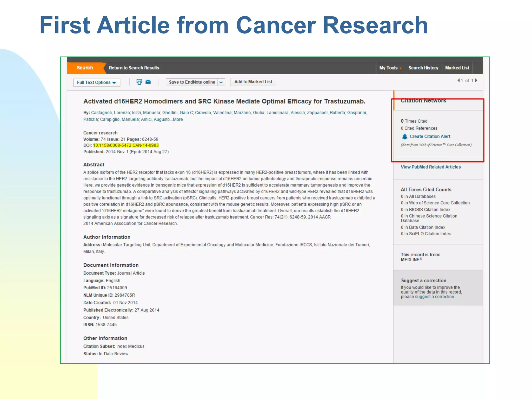This screenshot has height=399, width=532.
Task: Click the suggest a correction link
Action: coord(435,297)
